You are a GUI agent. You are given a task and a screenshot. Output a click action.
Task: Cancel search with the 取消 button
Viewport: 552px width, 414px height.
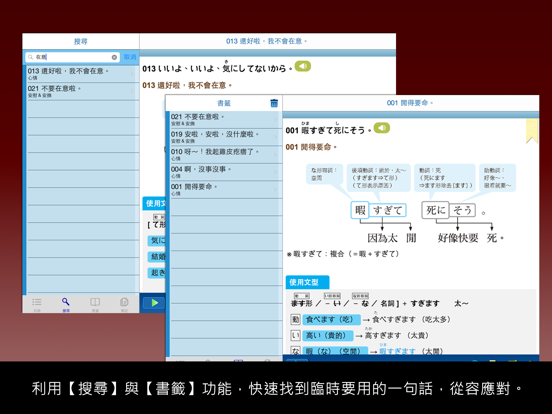(130, 57)
